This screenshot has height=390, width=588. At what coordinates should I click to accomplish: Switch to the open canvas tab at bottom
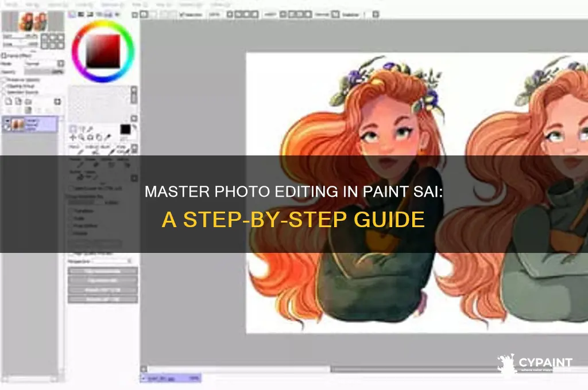tap(171, 379)
